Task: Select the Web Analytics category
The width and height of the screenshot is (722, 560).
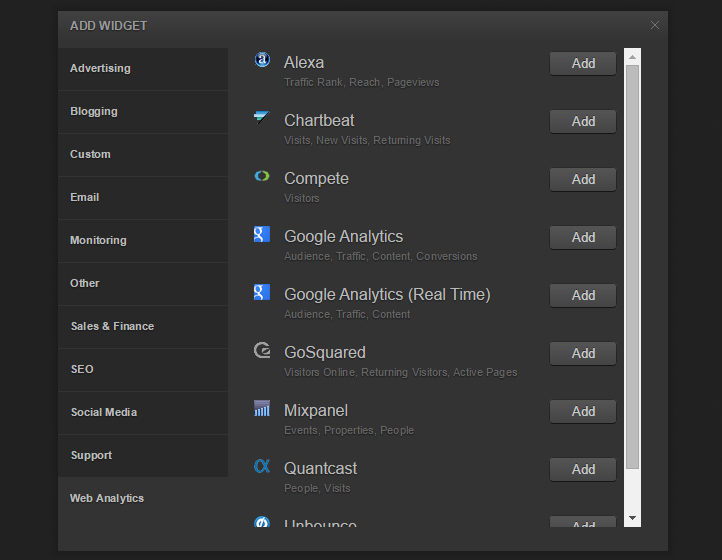Action: 143,499
